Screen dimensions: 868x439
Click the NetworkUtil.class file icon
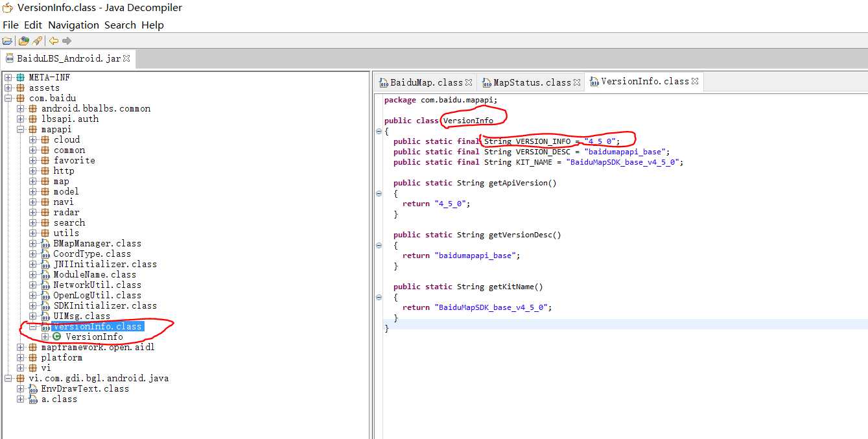[x=45, y=285]
